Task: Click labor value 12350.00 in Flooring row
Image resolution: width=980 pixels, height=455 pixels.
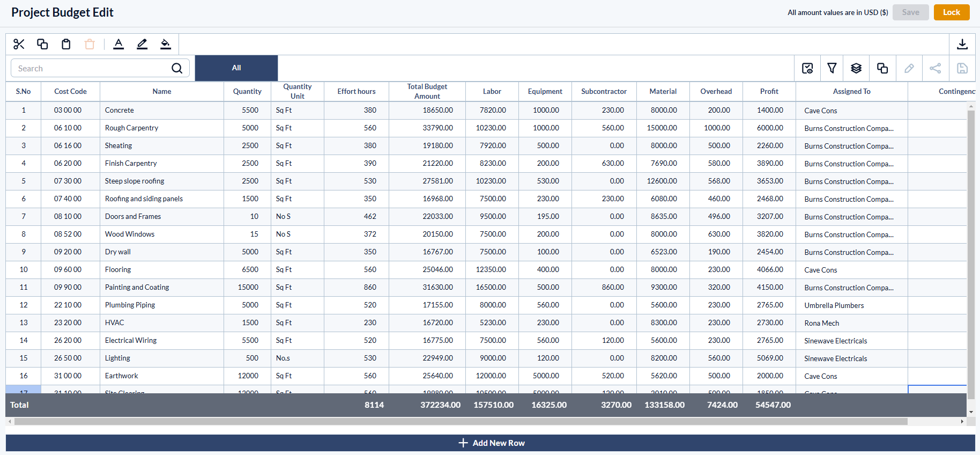Action: click(x=491, y=269)
